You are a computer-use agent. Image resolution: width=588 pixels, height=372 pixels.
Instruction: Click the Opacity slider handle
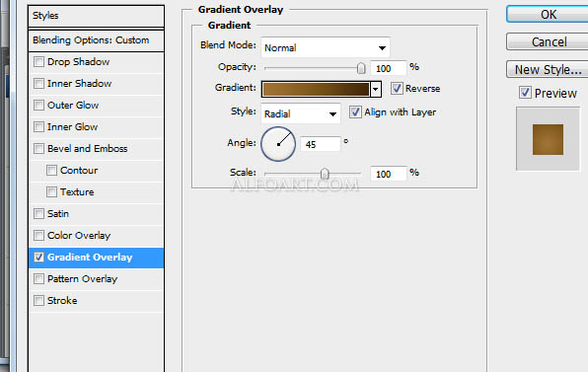[x=361, y=68]
